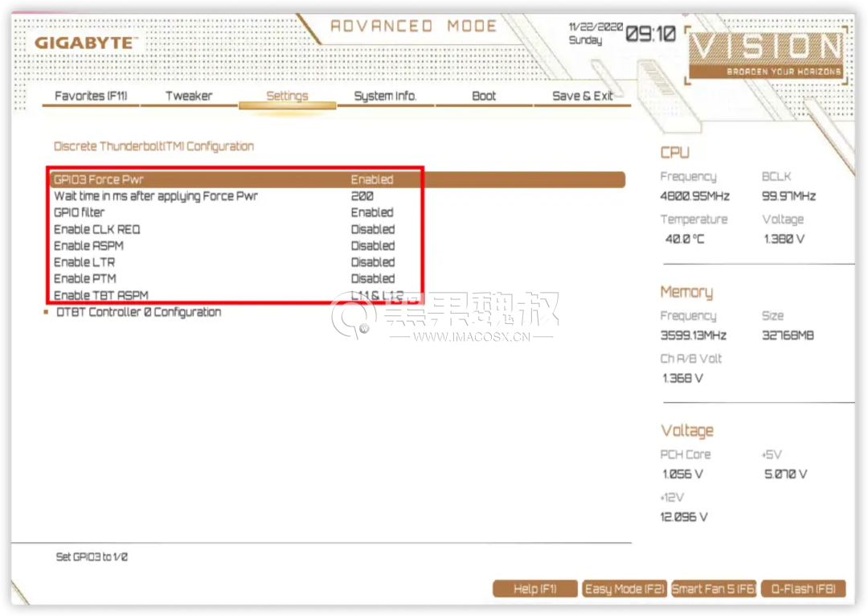This screenshot has height=616, width=868.
Task: Select Wait time in ms after applying Force Pwr
Action: (156, 196)
